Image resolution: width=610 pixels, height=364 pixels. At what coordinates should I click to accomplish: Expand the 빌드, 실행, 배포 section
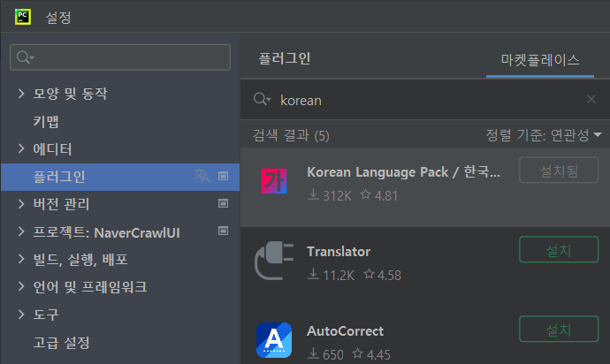tap(21, 259)
